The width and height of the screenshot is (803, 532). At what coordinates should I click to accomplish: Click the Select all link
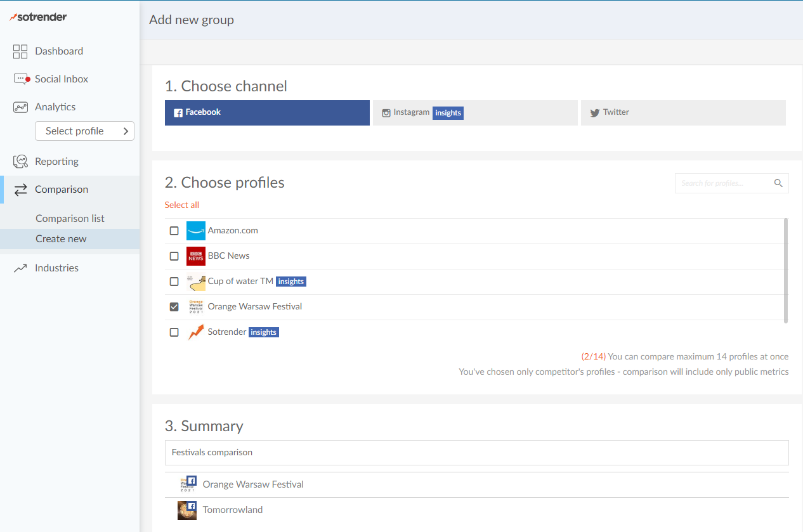[182, 205]
